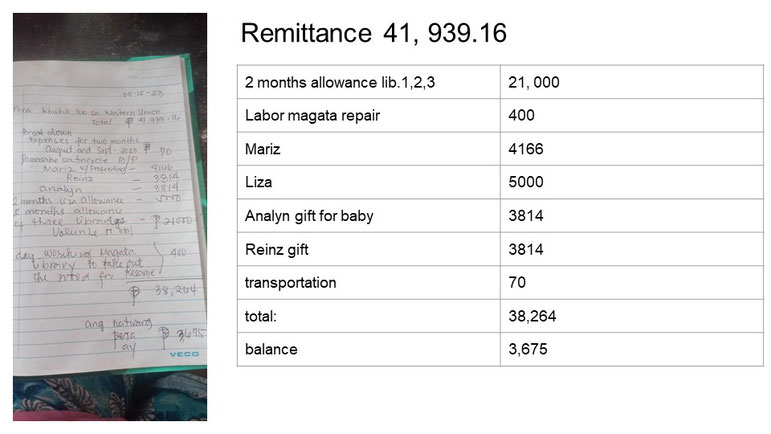Click the VECO logo in photo
The image size is (771, 434).
tap(184, 354)
